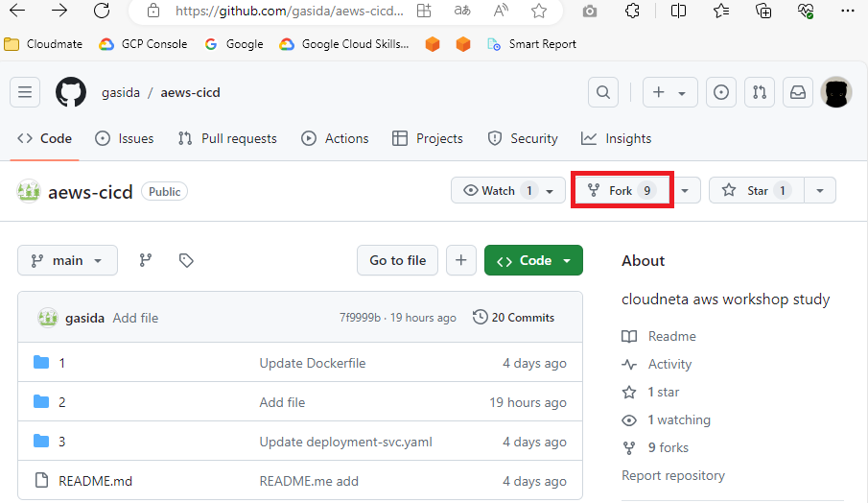Click the lock site info icon
The image size is (868, 503).
tap(153, 11)
